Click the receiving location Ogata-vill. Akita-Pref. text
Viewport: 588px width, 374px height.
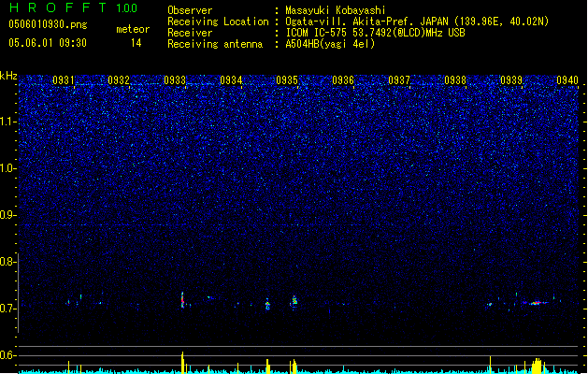click(x=351, y=22)
